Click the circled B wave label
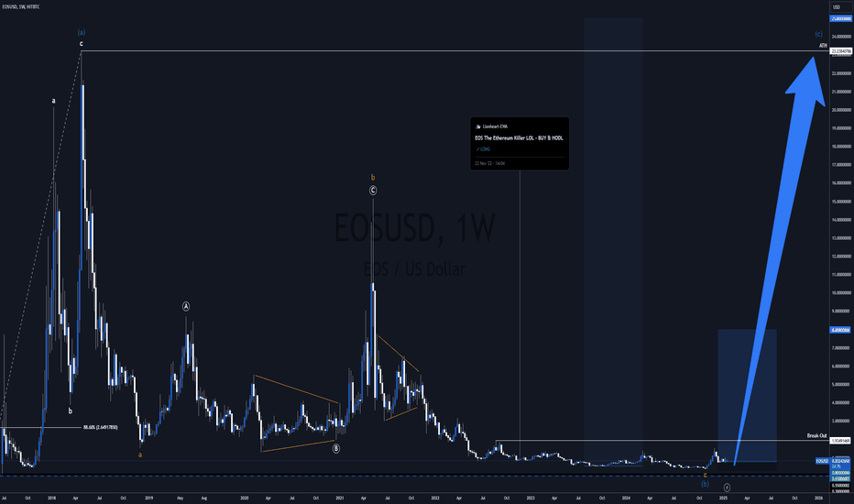The width and height of the screenshot is (854, 504). [336, 448]
